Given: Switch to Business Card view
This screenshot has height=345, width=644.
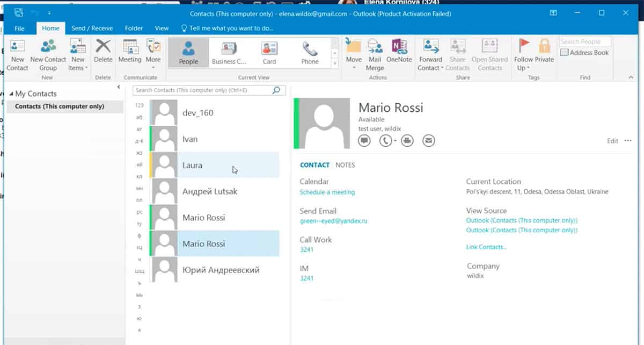Looking at the screenshot, I should tap(229, 53).
